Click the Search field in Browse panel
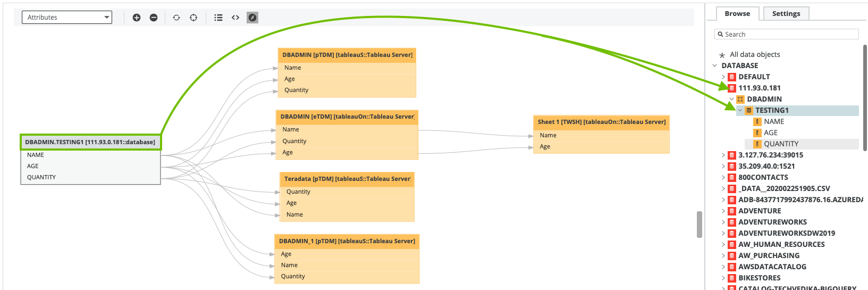Screen dimensions: 868x290 click(x=787, y=35)
